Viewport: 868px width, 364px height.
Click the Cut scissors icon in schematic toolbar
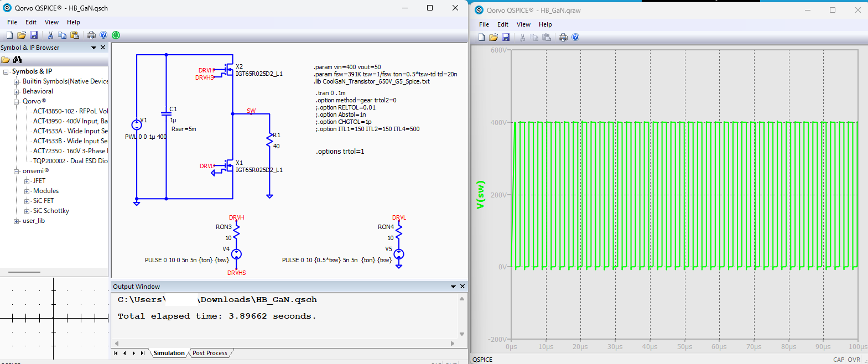(x=50, y=35)
